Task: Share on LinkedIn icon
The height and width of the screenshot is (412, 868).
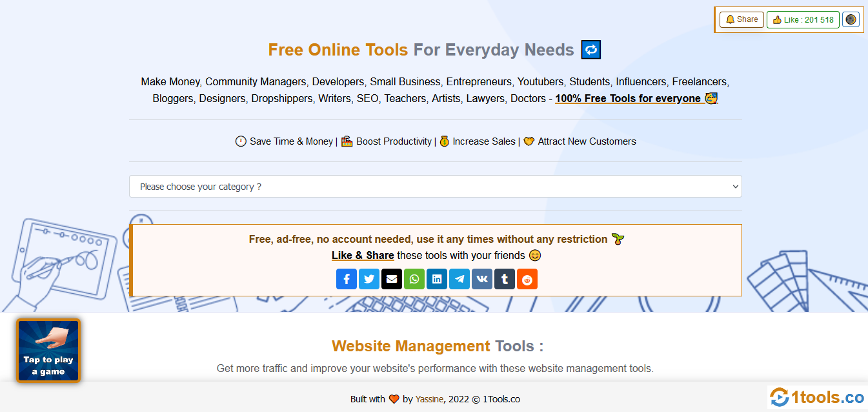Action: [437, 279]
